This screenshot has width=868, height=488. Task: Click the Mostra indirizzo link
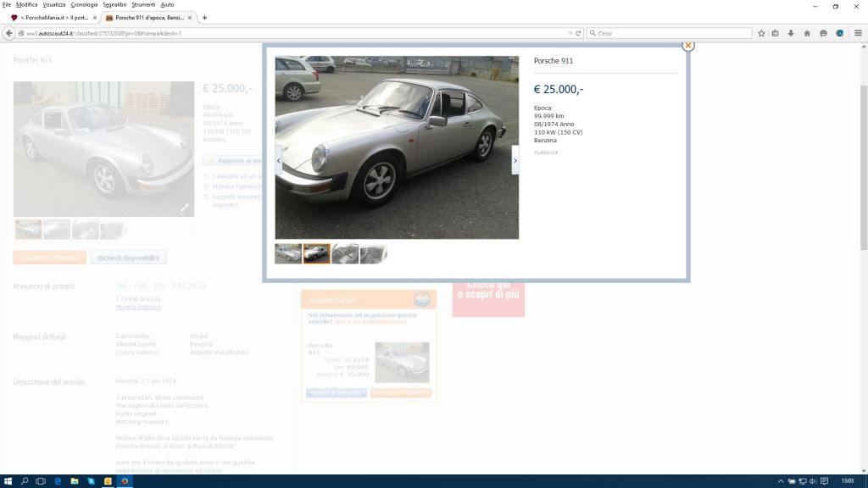click(x=138, y=307)
